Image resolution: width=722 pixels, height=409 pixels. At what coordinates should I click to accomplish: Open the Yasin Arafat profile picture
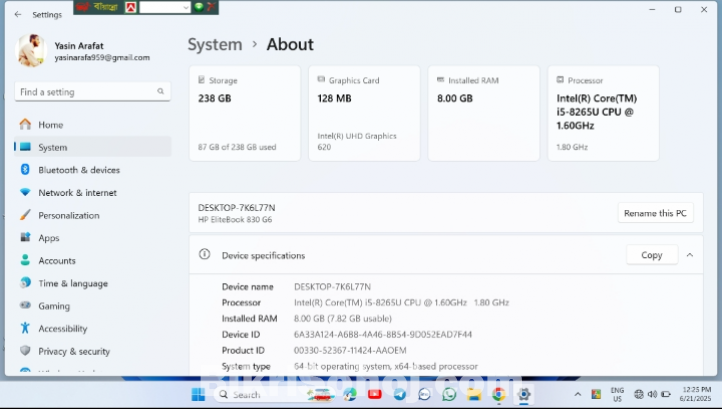31,51
